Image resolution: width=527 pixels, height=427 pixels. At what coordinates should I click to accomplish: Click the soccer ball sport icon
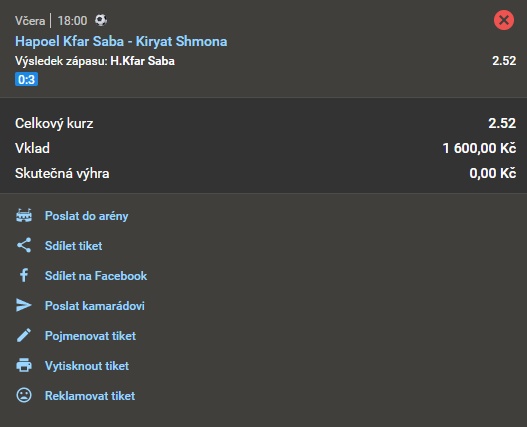101,20
